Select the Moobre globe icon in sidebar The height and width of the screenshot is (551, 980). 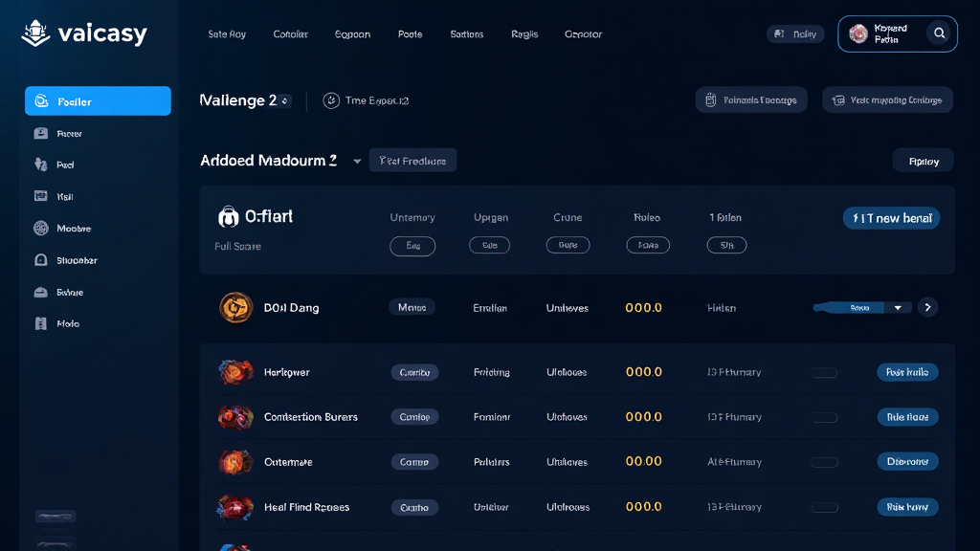[x=40, y=228]
